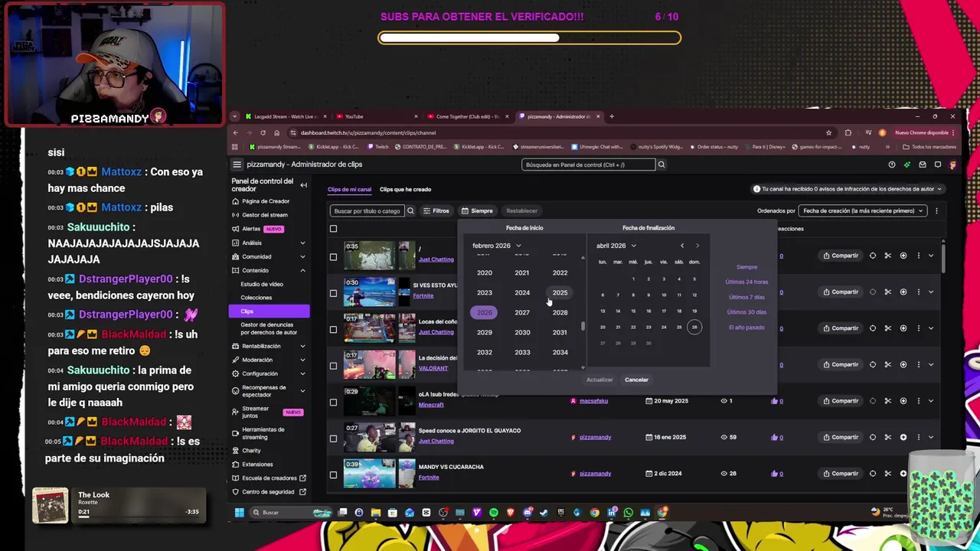Expand the Rentabilización sidebar section
Screen dimensions: 980x551
click(302, 347)
